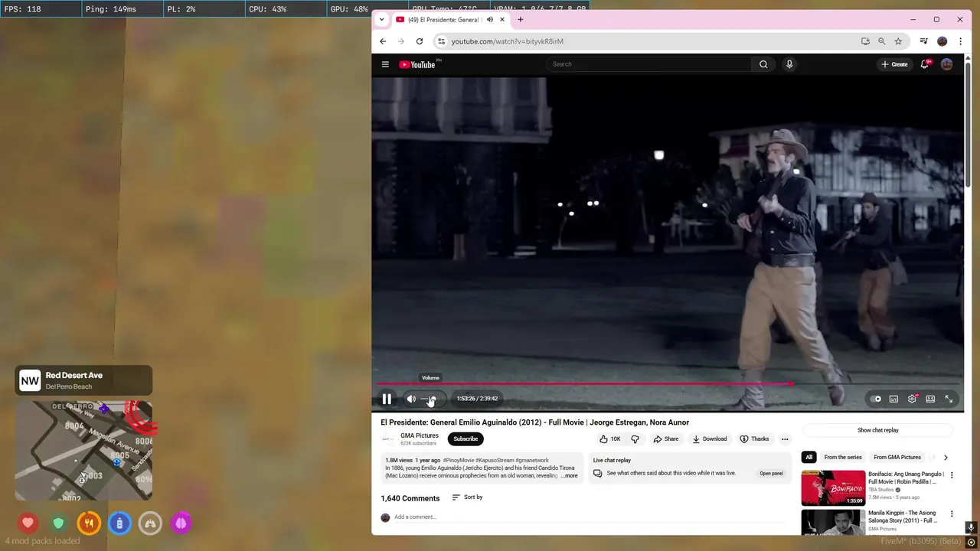Enter full screen mode
The width and height of the screenshot is (980, 551).
pos(949,399)
